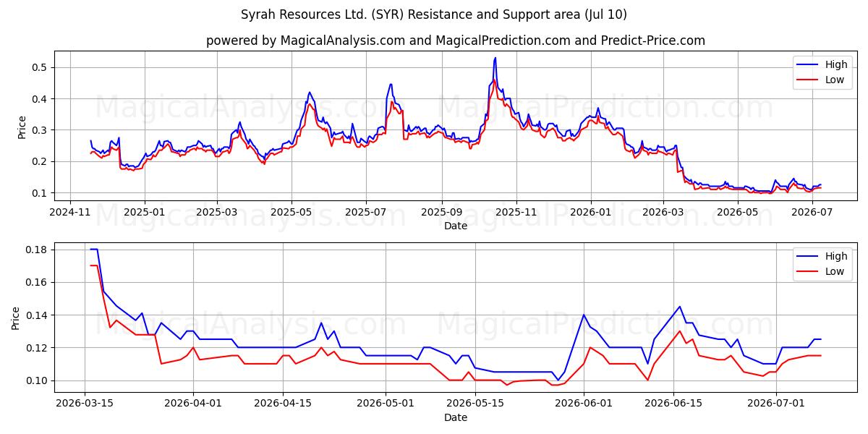Click the 2025-09 tick label

point(441,213)
